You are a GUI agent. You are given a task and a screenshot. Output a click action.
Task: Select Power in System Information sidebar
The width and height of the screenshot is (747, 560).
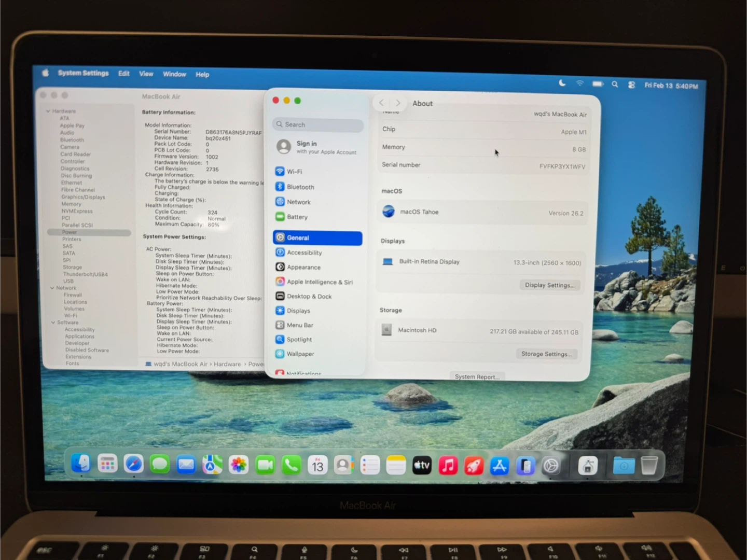(x=89, y=232)
